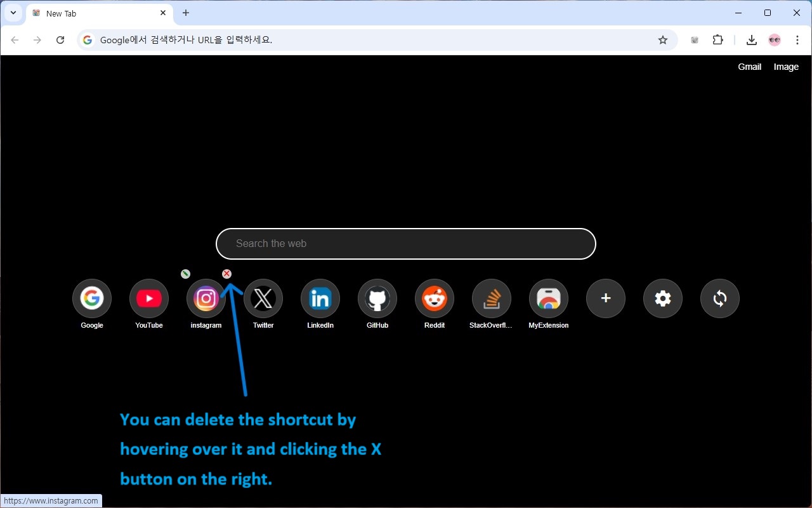Delete Instagram shortcut with red X

click(x=226, y=274)
